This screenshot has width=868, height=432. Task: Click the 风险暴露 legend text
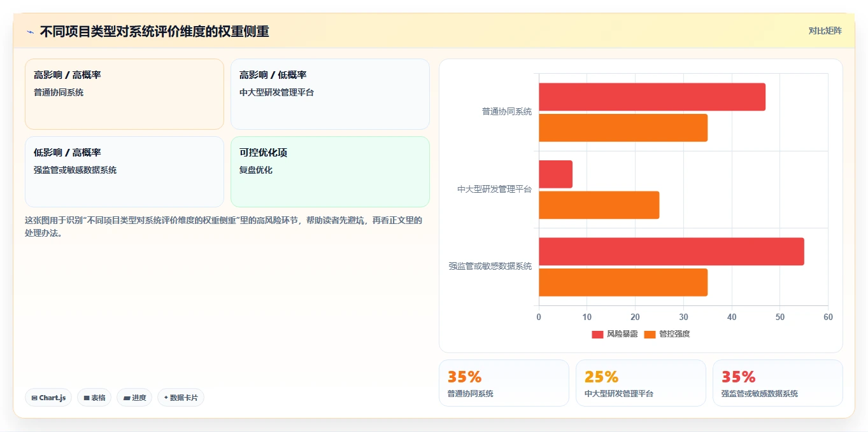click(622, 334)
